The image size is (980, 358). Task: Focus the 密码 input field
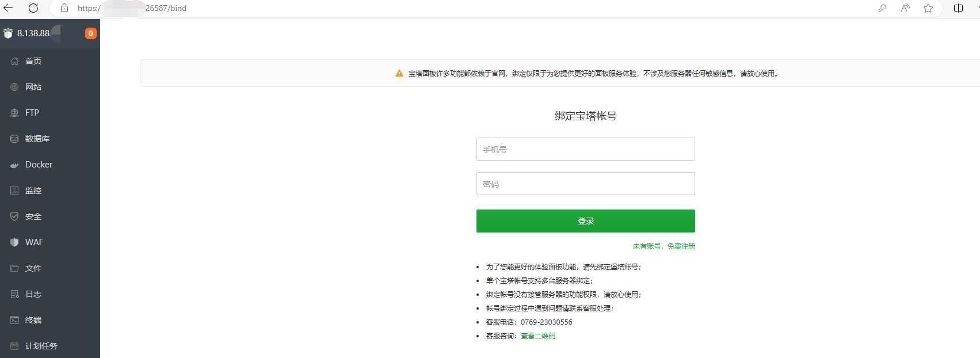(x=586, y=184)
